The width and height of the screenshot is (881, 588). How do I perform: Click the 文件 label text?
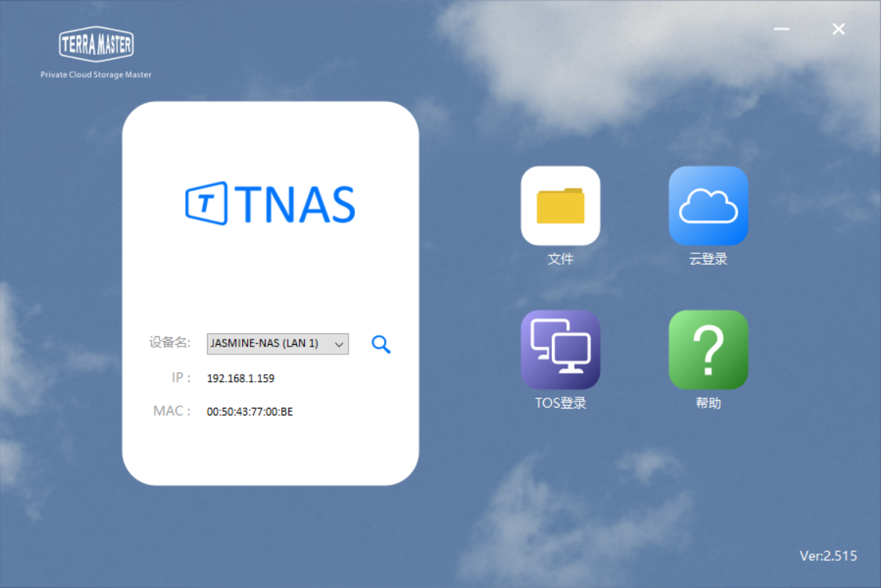pyautogui.click(x=560, y=260)
